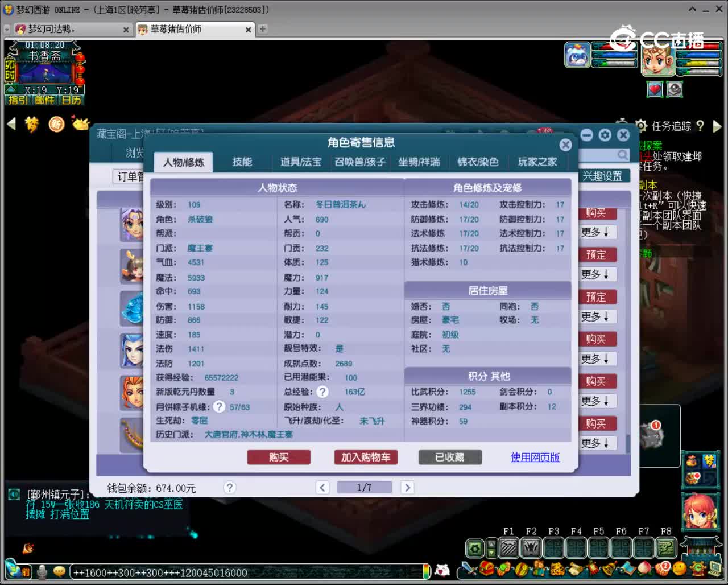Select the smiley emoticon icon beside chat input
This screenshot has height=585, width=728.
pos(59,572)
